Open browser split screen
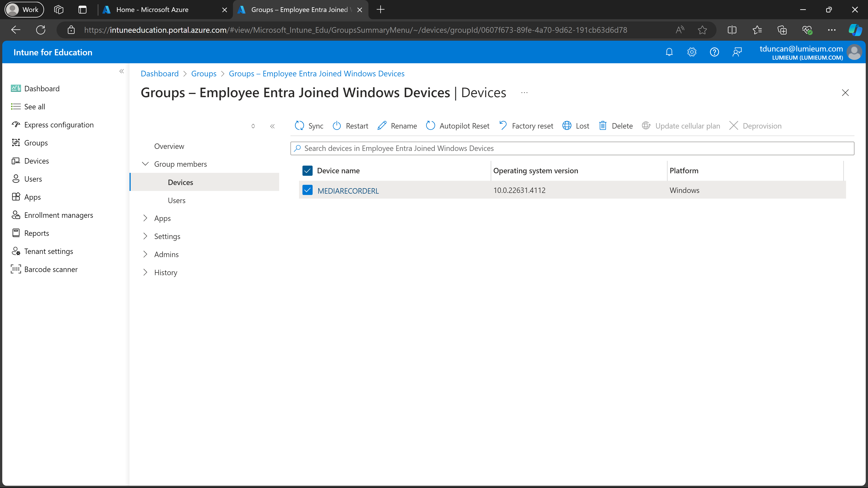 click(732, 30)
